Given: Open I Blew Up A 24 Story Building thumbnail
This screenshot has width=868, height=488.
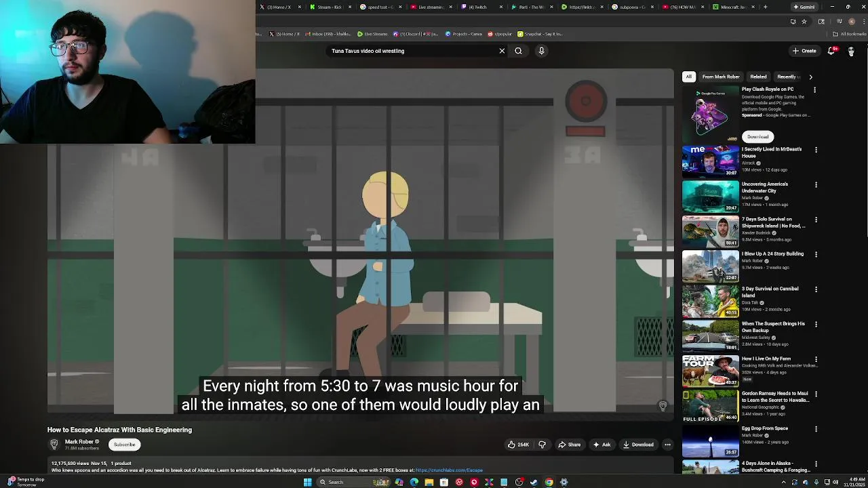Looking at the screenshot, I should (x=711, y=266).
